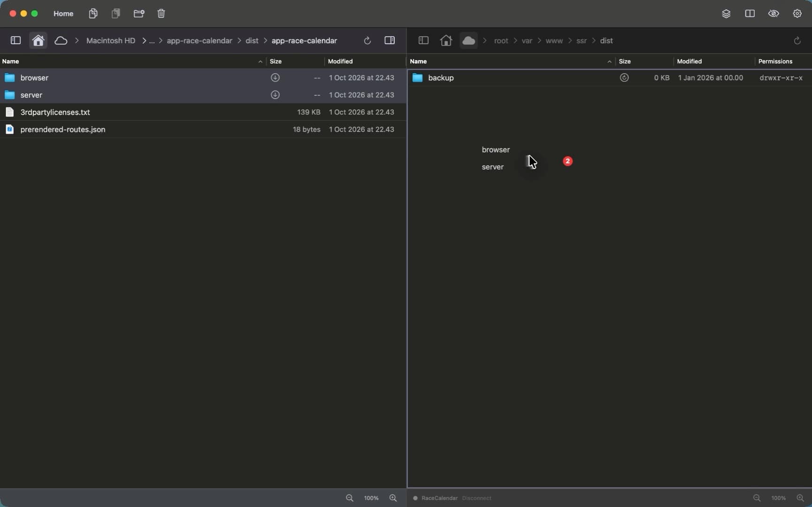Click download status icon for browser folder
This screenshot has width=812, height=507.
pyautogui.click(x=276, y=77)
